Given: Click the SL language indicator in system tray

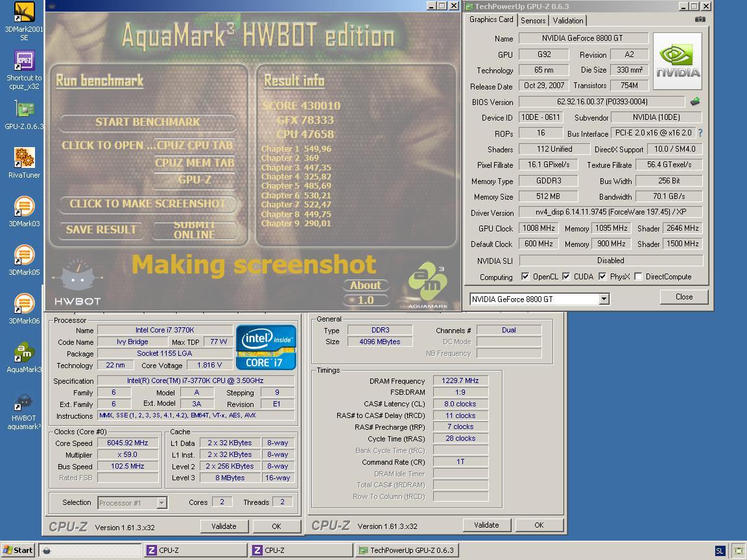Looking at the screenshot, I should click(720, 551).
